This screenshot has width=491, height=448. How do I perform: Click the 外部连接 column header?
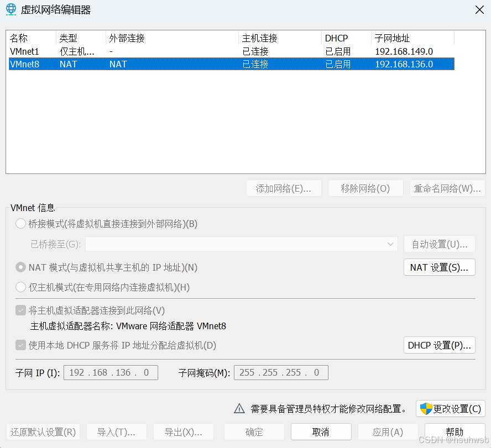click(x=172, y=38)
